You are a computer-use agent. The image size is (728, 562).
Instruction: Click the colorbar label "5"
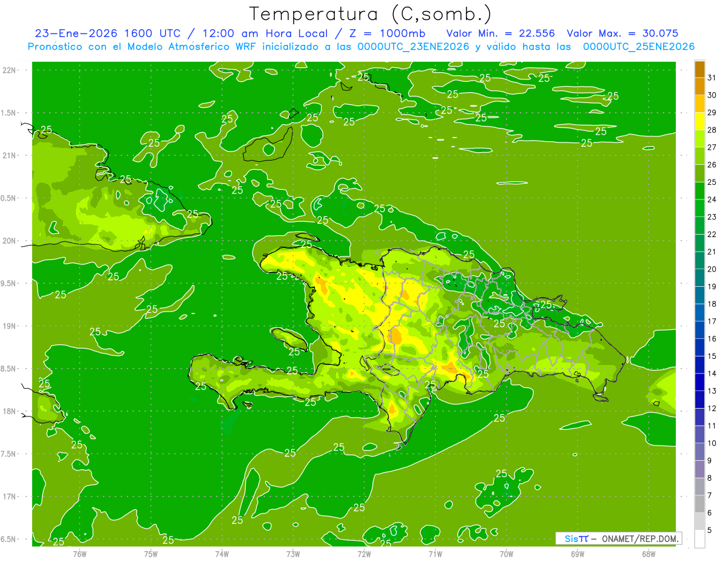coord(710,531)
